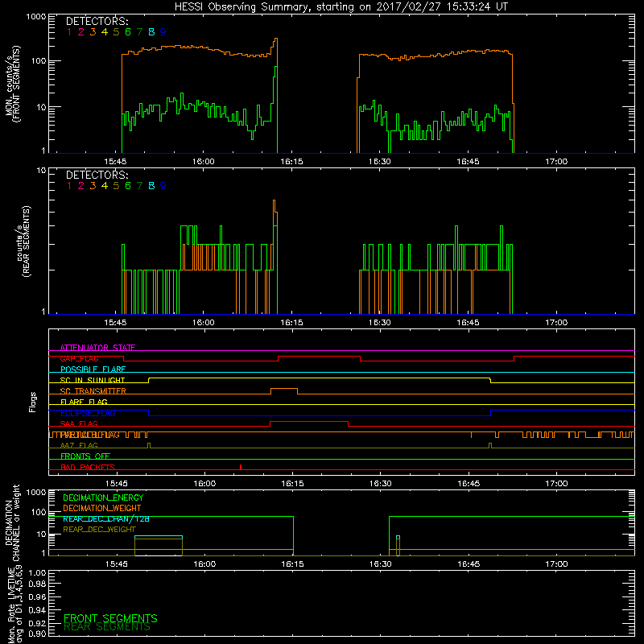Click 16:45 tick label under Flags panel
This screenshot has height=644, width=644.
click(469, 484)
